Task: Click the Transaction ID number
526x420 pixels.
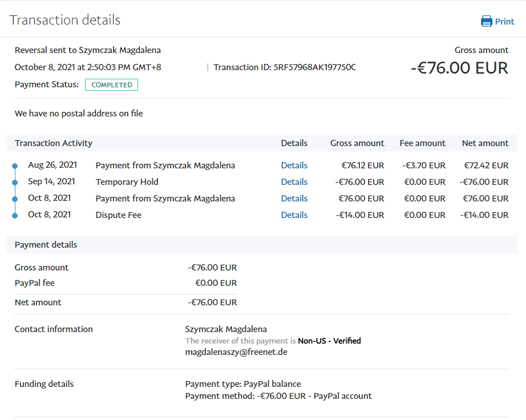Action: click(314, 67)
